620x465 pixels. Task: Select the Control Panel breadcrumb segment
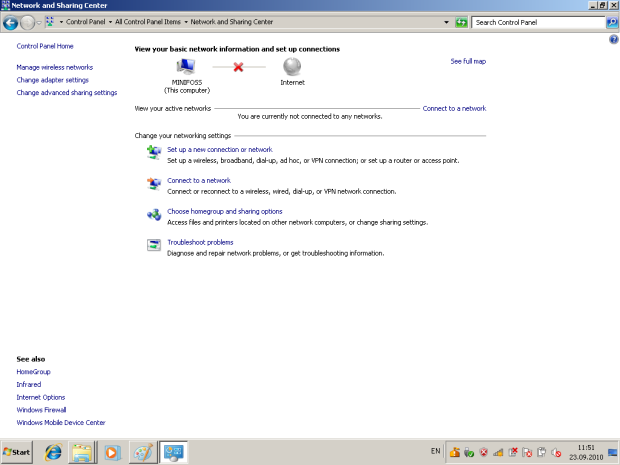(x=85, y=22)
